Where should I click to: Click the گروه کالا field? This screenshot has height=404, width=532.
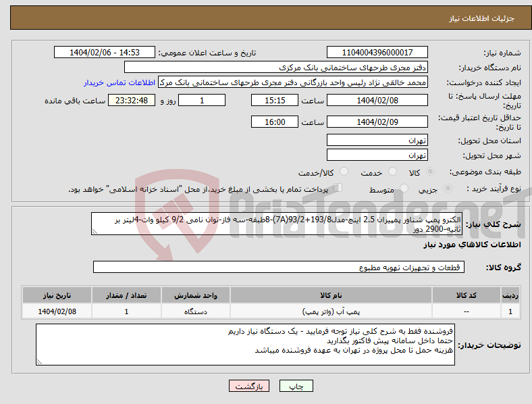click(279, 267)
